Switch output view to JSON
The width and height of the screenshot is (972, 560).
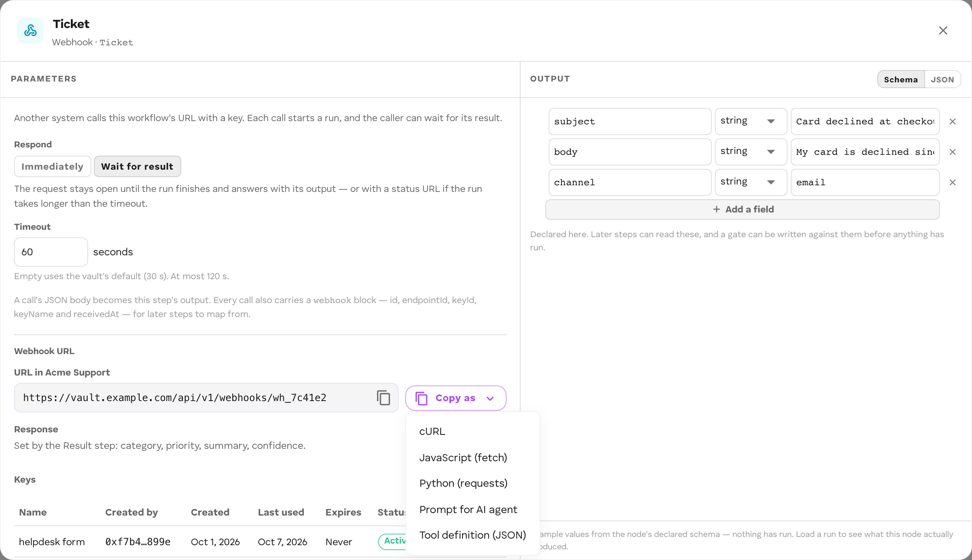[942, 79]
